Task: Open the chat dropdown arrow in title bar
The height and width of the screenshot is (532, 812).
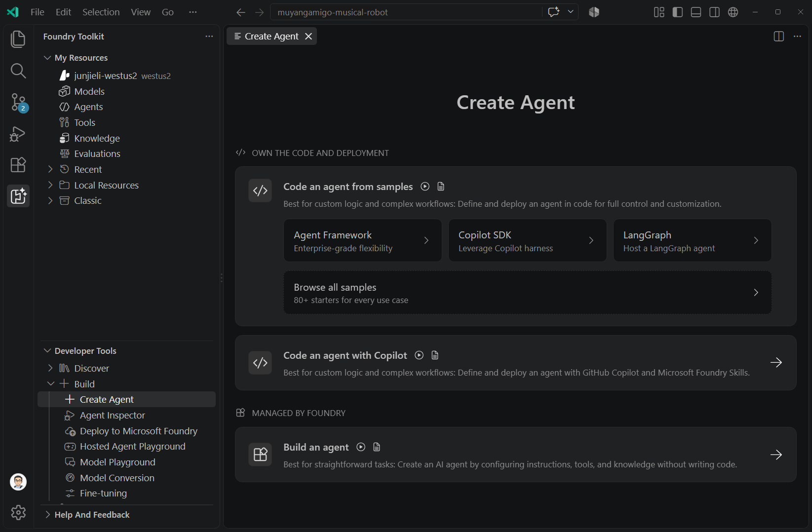Action: [571, 12]
